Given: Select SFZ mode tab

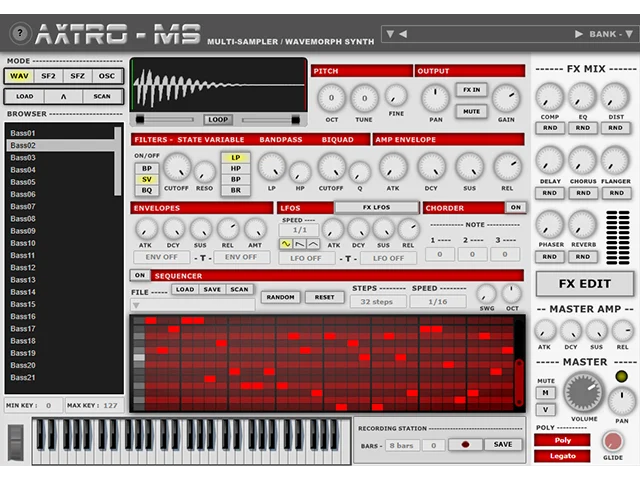Looking at the screenshot, I should coord(78,76).
